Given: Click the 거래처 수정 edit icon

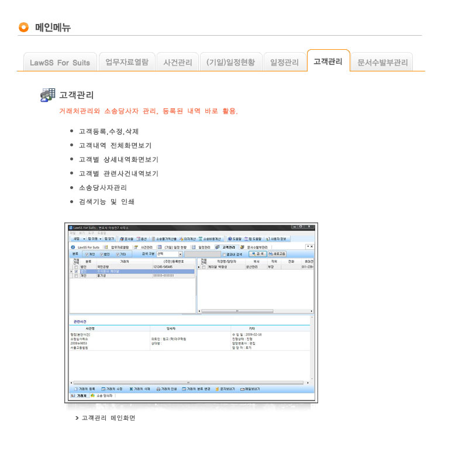Looking at the screenshot, I should tap(104, 389).
